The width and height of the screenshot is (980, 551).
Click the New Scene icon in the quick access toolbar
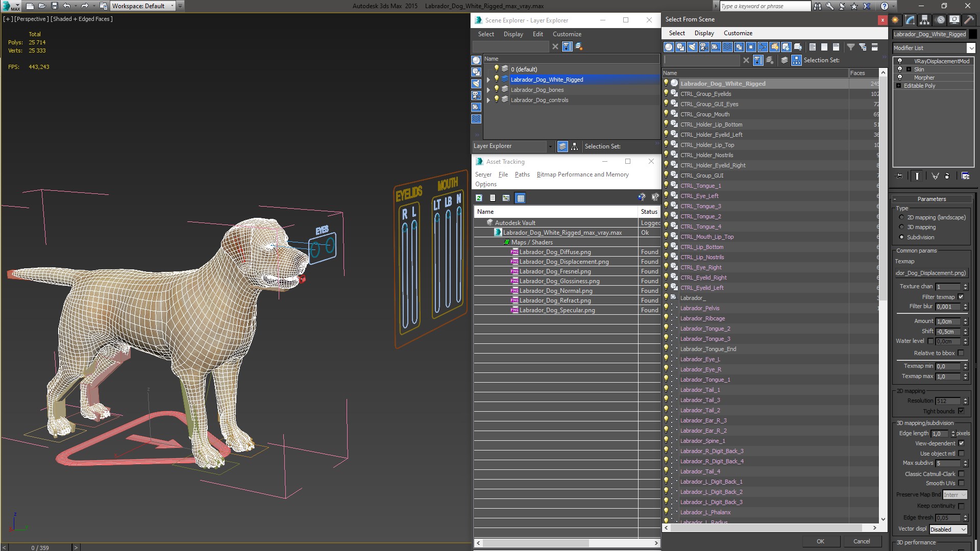coord(30,6)
